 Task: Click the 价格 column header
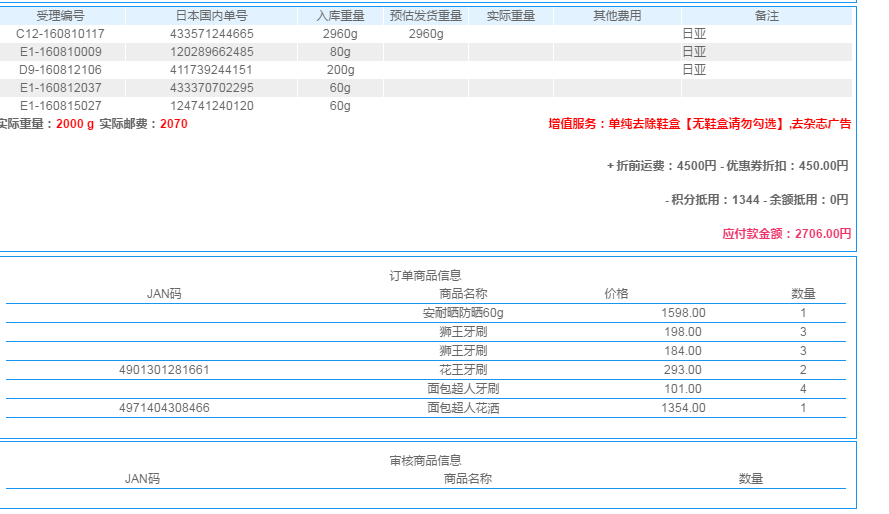tap(616, 294)
